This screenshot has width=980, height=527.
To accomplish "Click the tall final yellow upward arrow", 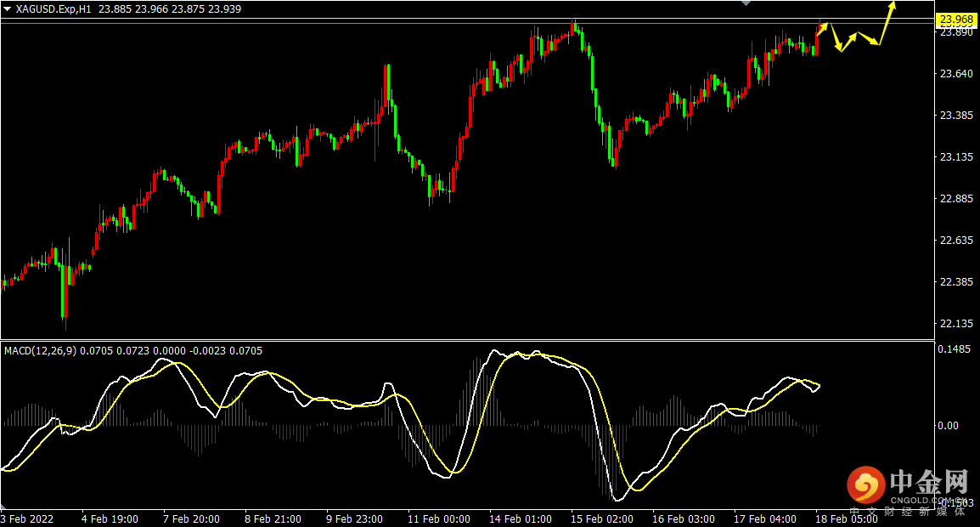I will [x=887, y=20].
